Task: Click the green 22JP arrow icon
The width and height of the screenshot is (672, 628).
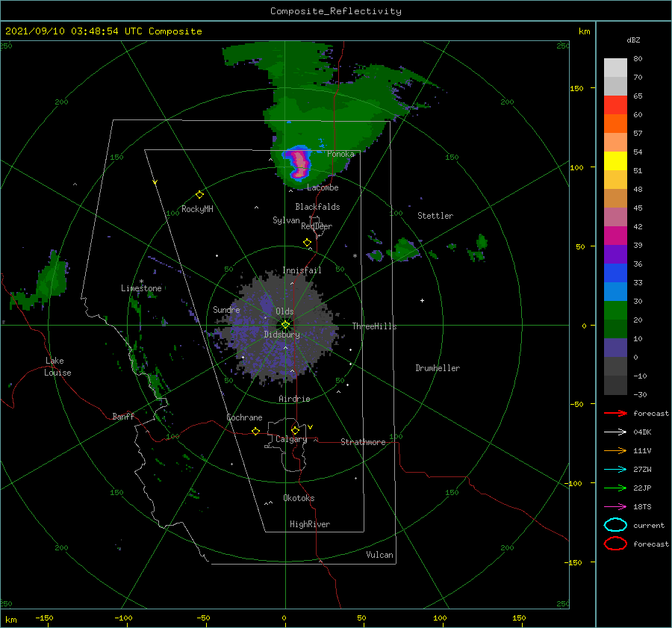Action: [x=615, y=488]
